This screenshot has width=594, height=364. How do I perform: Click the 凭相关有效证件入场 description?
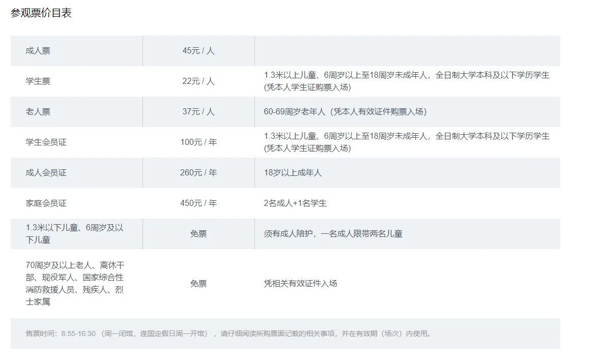click(300, 283)
